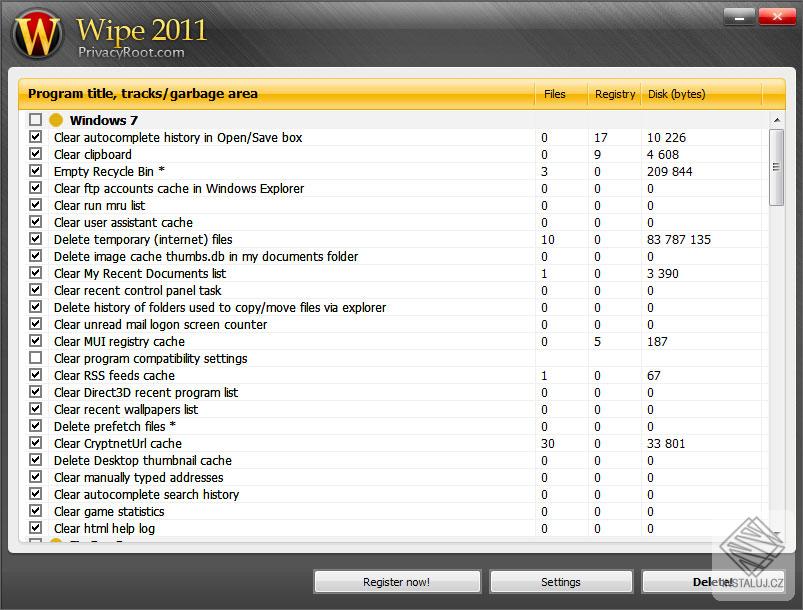Uncheck the Clear clipboard checkbox
Image resolution: width=803 pixels, height=610 pixels.
35,154
